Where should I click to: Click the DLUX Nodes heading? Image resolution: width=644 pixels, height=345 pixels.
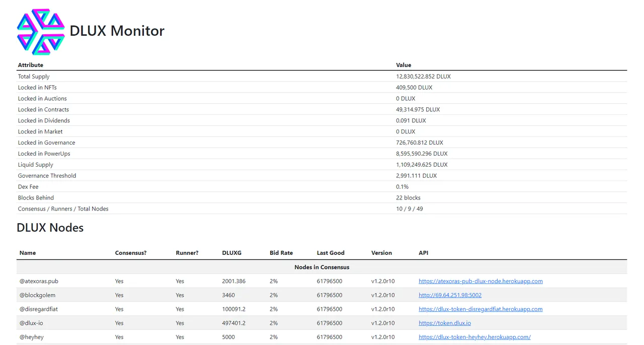point(50,228)
